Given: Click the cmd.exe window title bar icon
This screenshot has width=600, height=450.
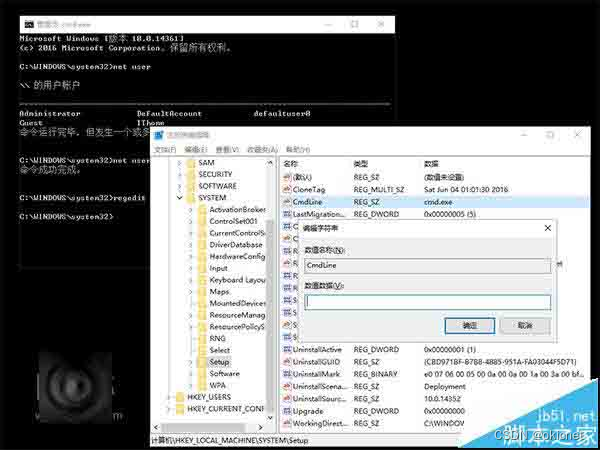Looking at the screenshot, I should (x=29, y=24).
